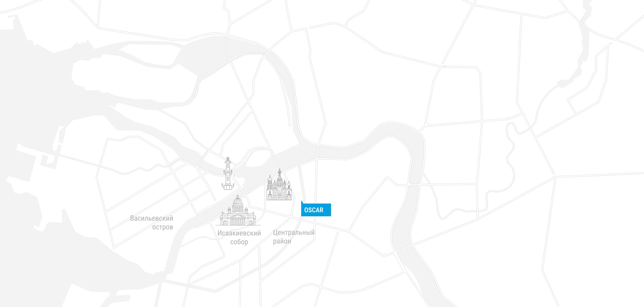Screen dimensions: 644x307
Task: Click the Васильевский остров label
Action: [x=152, y=222]
